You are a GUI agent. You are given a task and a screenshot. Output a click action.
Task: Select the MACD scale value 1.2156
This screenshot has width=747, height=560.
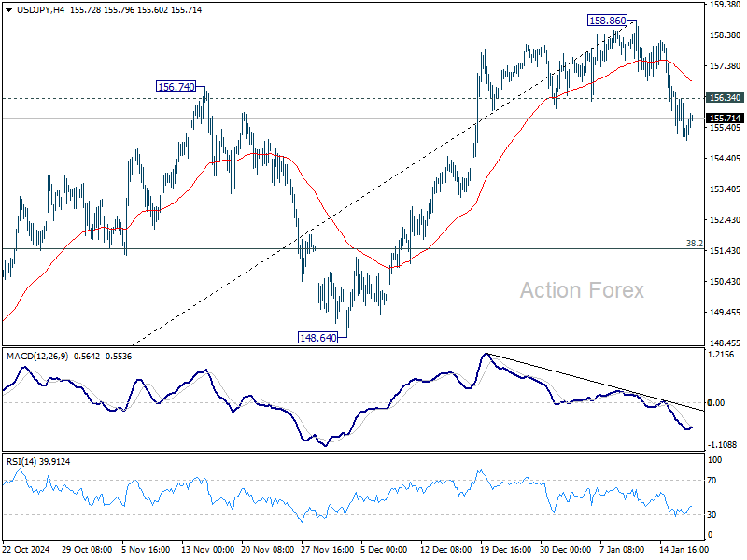[721, 355]
